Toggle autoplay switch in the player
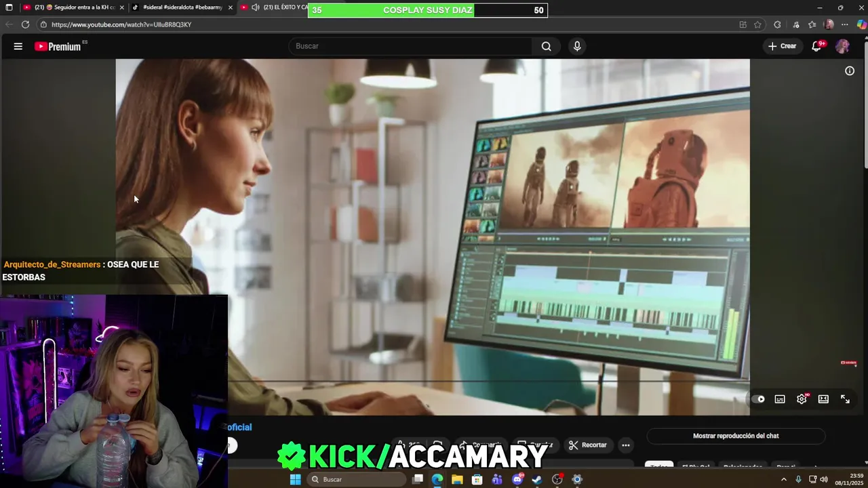Image resolution: width=868 pixels, height=488 pixels. coord(758,399)
